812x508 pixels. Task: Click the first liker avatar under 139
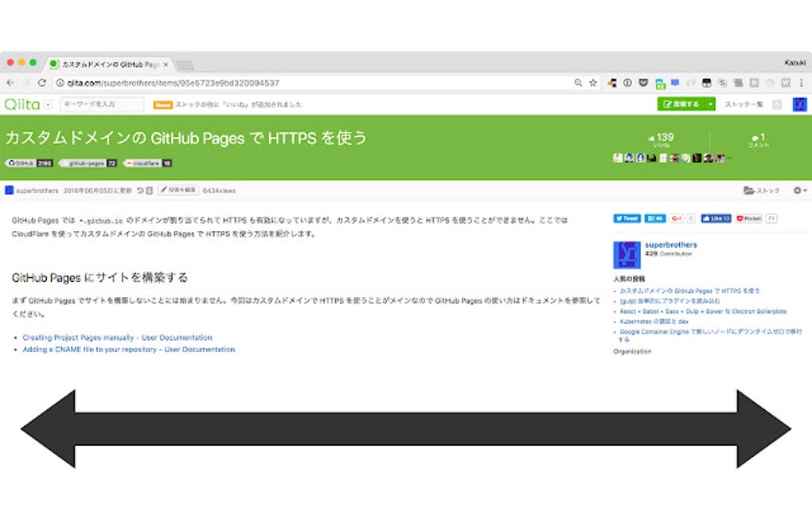point(617,158)
